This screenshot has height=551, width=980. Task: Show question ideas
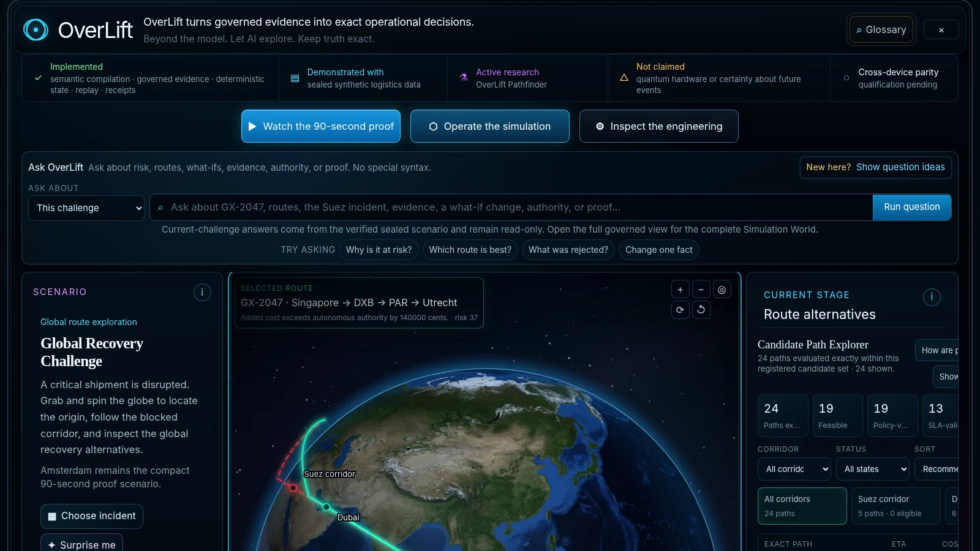(875, 167)
